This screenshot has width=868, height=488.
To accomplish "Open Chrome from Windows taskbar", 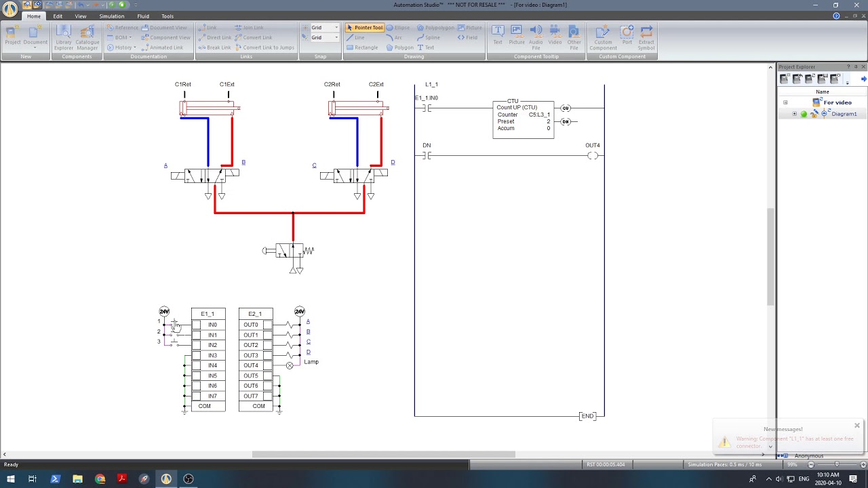I will 100,479.
